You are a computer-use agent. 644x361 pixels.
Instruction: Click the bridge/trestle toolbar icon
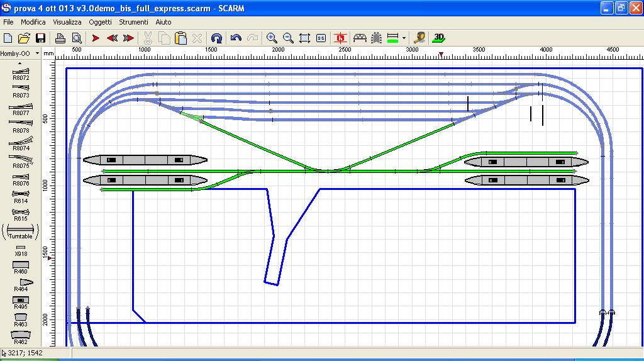coord(360,38)
